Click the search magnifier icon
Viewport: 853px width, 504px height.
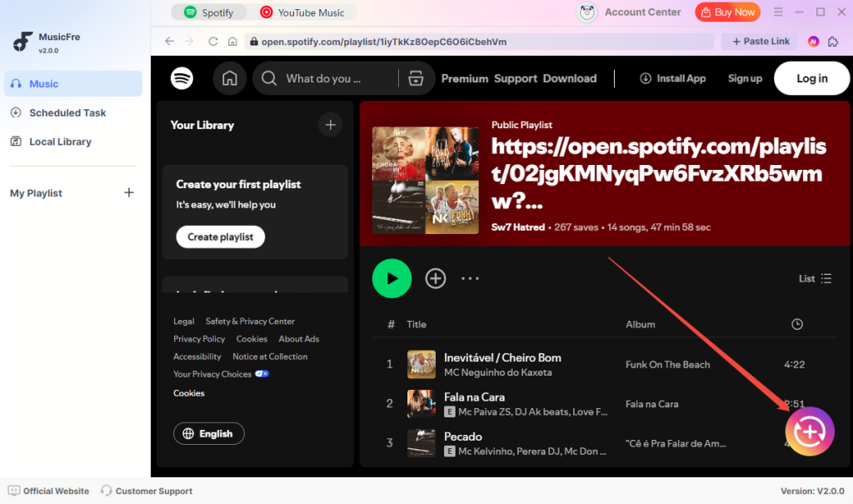[269, 78]
